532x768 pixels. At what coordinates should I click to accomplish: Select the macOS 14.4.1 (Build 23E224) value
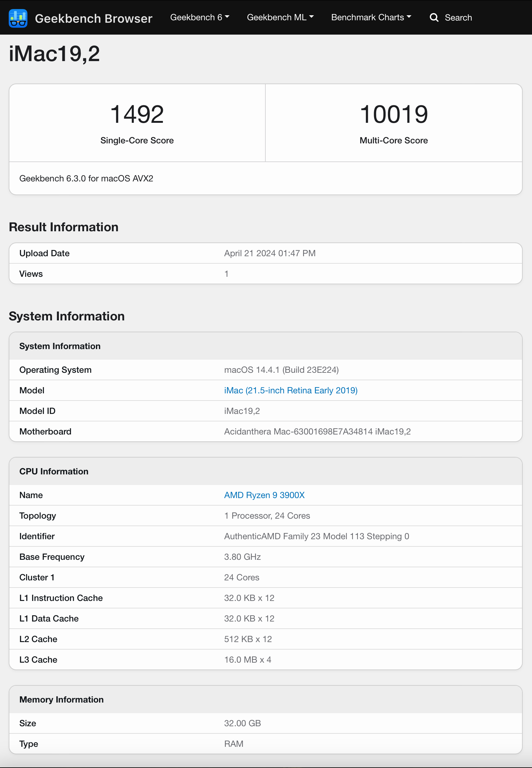pyautogui.click(x=281, y=370)
